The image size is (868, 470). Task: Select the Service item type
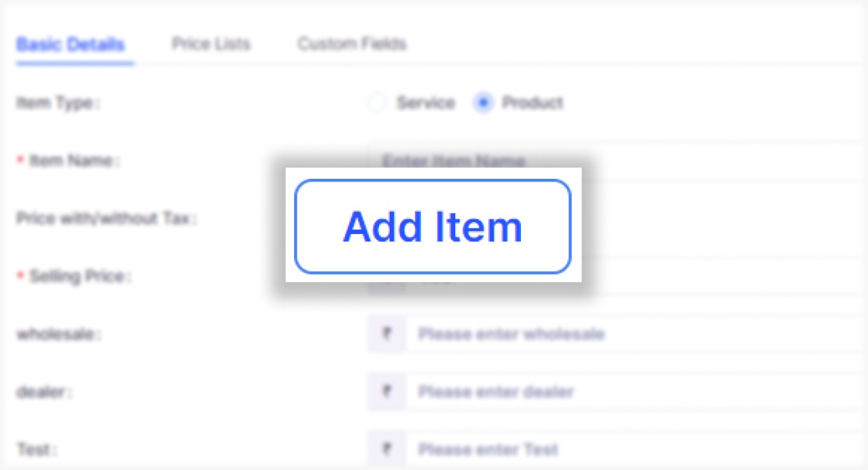(x=377, y=103)
